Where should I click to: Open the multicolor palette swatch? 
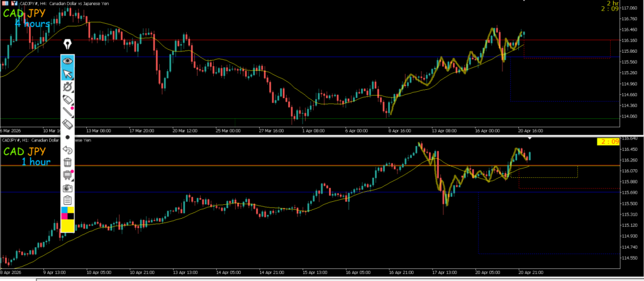pyautogui.click(x=68, y=212)
